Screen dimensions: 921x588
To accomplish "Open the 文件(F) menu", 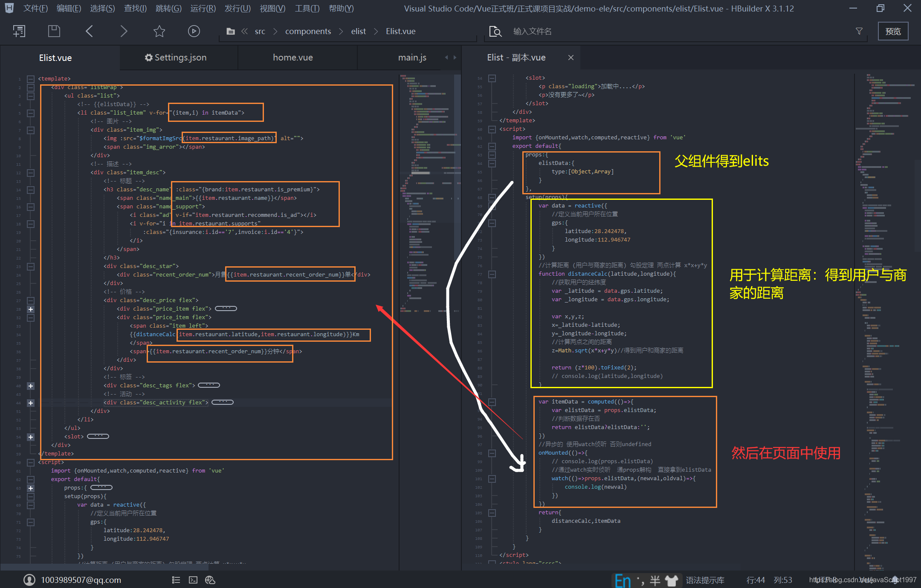I will (x=35, y=8).
